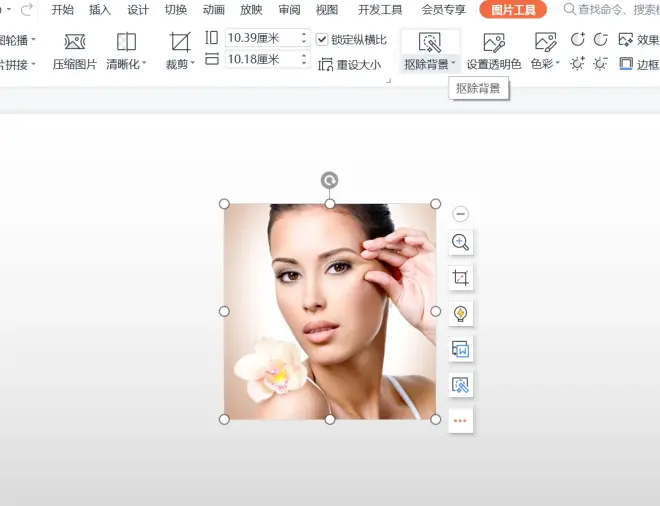Viewport: 660px width, 506px height.
Task: Click floating crop button beside picture
Action: [x=460, y=278]
